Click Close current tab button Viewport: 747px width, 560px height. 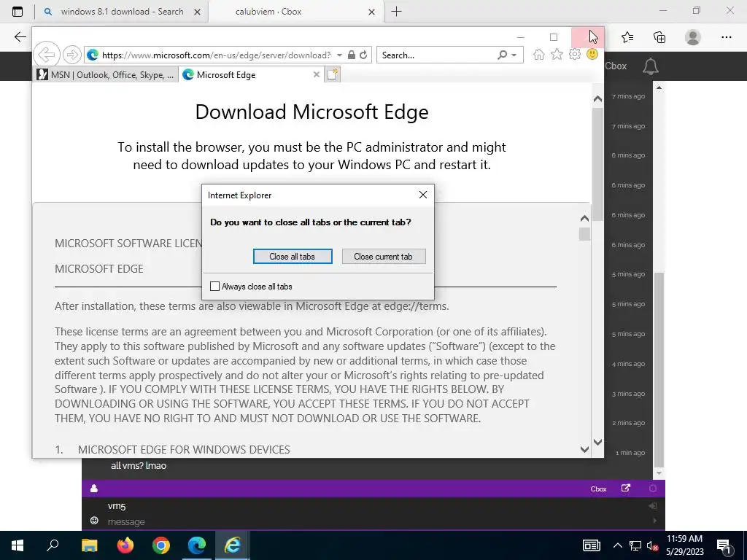coord(384,256)
